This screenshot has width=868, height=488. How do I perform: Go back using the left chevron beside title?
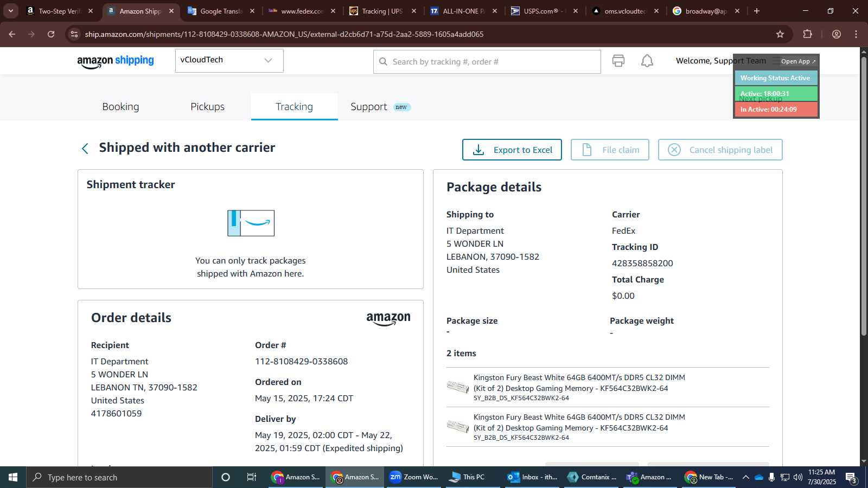pyautogui.click(x=85, y=149)
